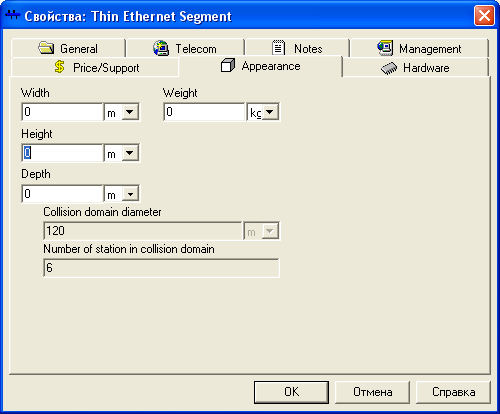Click the Отмена cancel button
Screen dimensions: 500x414
coord(372,392)
